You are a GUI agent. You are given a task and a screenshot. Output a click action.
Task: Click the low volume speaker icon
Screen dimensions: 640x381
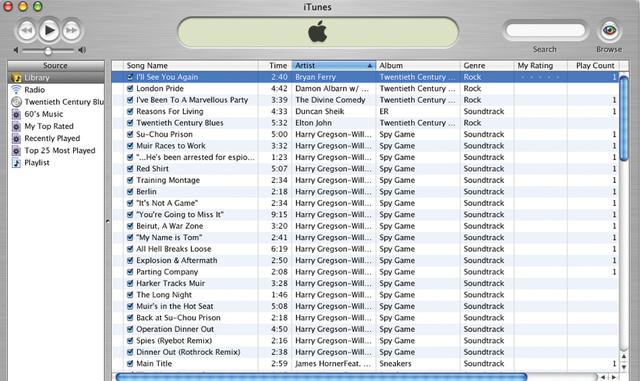coord(16,50)
